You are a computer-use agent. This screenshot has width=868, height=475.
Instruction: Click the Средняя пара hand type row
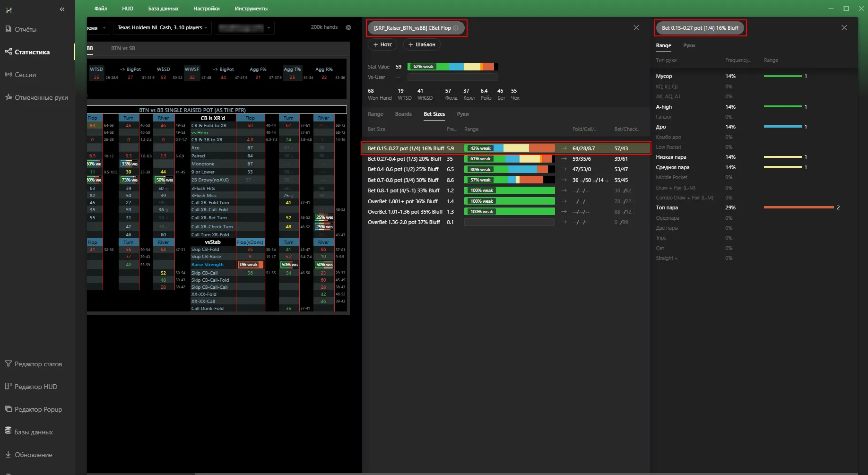(x=754, y=167)
